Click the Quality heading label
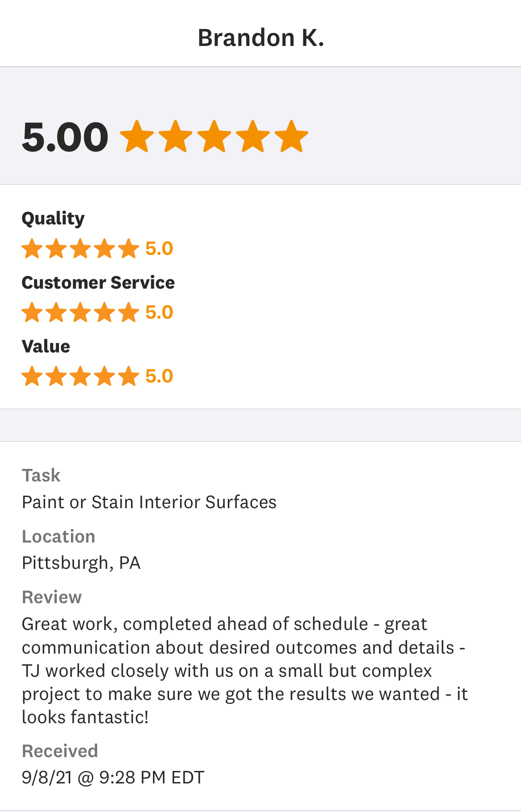The width and height of the screenshot is (521, 812). (x=53, y=219)
